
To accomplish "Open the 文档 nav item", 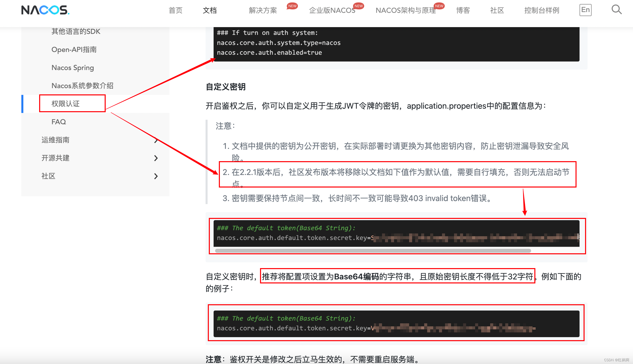I will coord(210,10).
